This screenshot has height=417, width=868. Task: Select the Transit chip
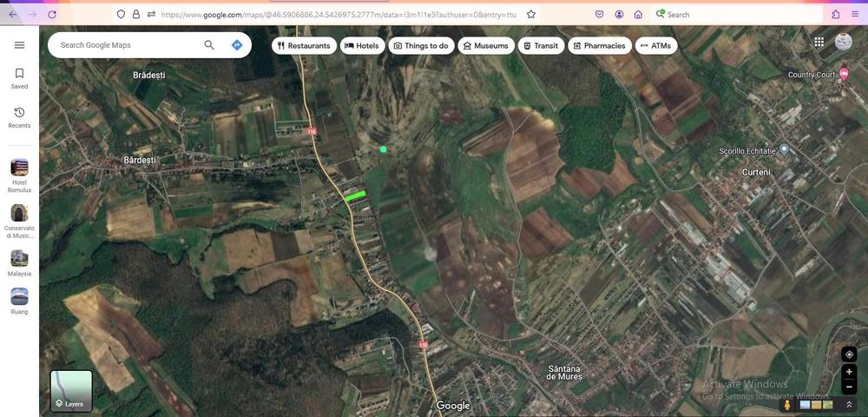coord(542,46)
